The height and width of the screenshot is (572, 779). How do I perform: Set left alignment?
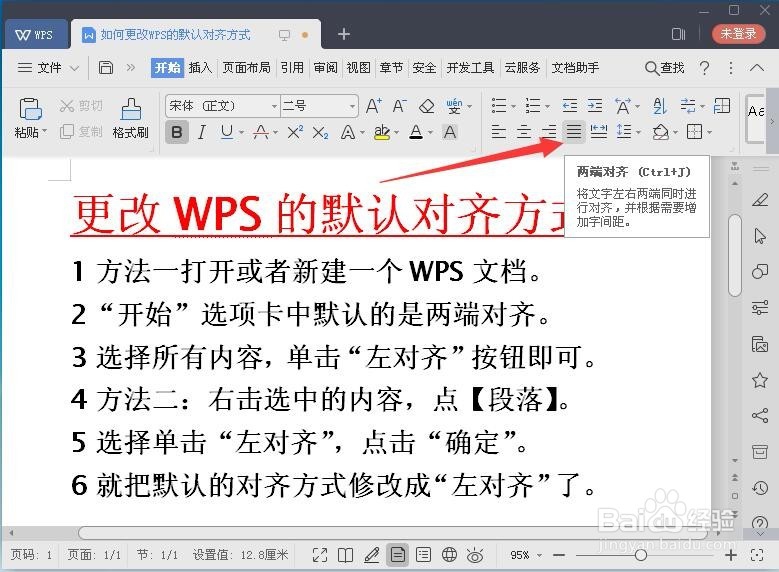coord(498,132)
